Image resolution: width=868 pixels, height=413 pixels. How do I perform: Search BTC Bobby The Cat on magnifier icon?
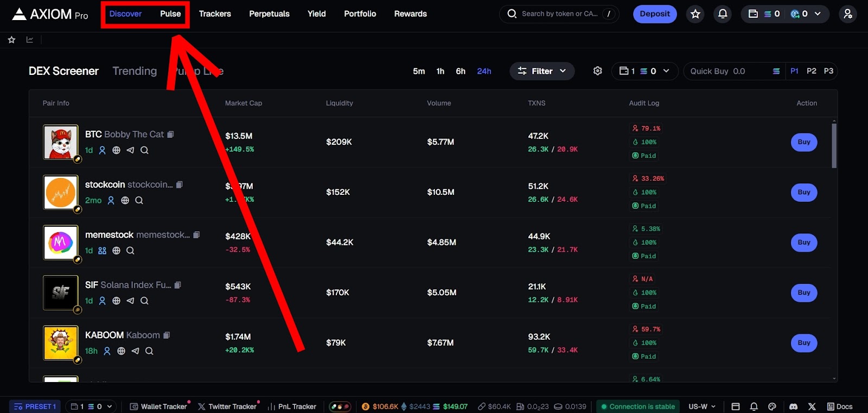(x=144, y=150)
